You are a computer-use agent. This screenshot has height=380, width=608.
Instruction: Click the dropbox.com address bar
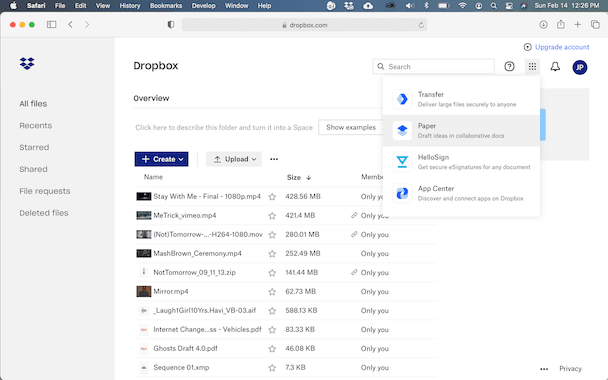(x=304, y=25)
